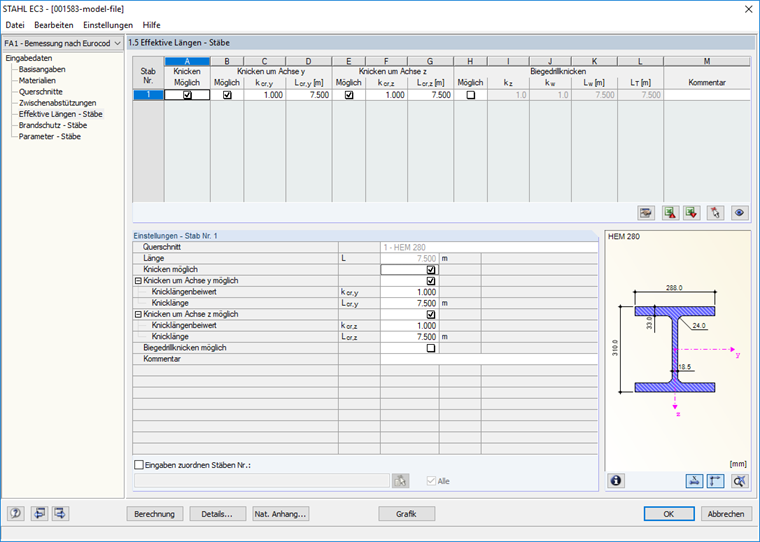Select 'Eingabedaten' root in the navigator
Viewport: 760px width, 542px height.
click(x=29, y=58)
